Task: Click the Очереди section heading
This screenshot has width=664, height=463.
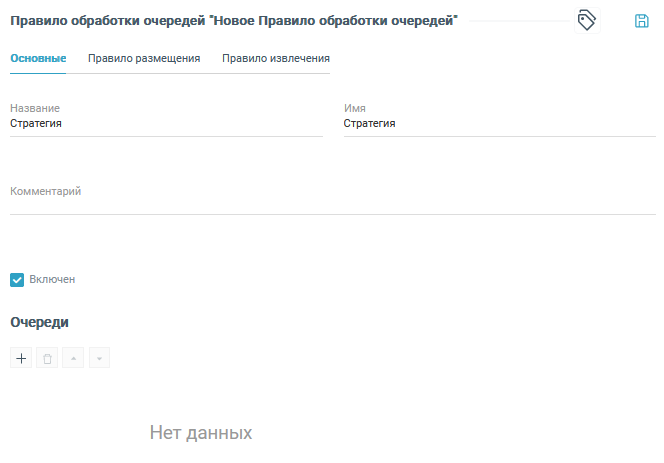Action: click(x=39, y=322)
